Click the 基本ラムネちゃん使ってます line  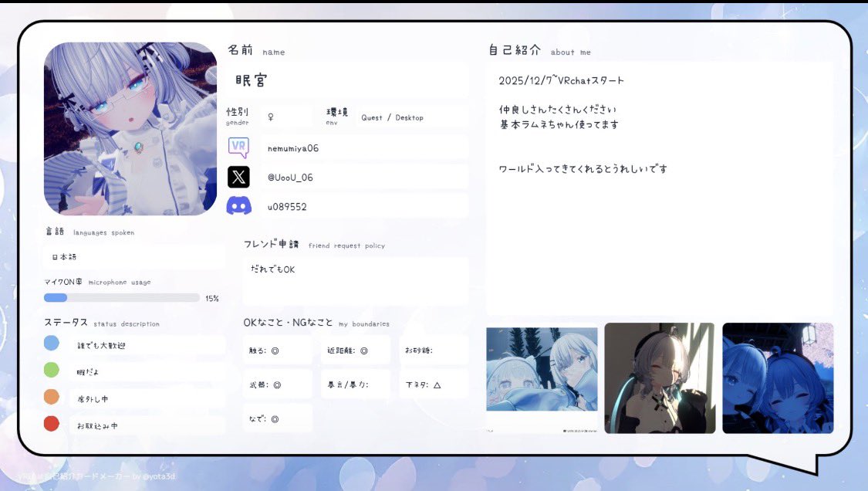(x=559, y=125)
